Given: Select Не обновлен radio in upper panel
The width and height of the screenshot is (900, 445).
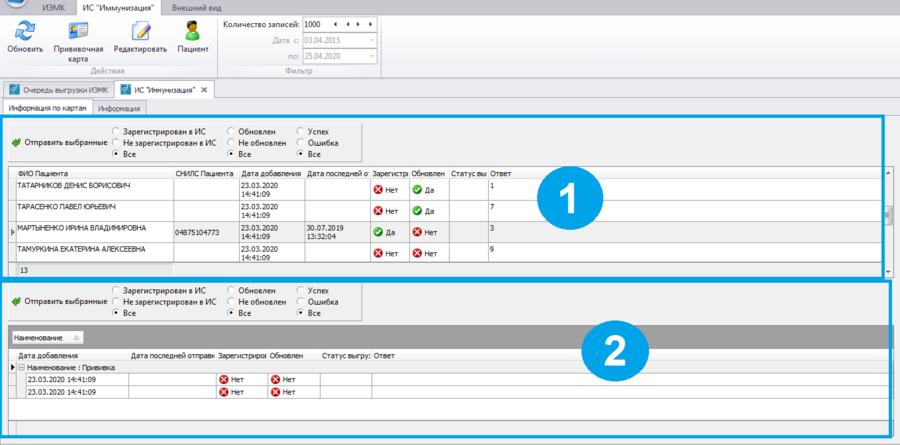Looking at the screenshot, I should [x=233, y=143].
